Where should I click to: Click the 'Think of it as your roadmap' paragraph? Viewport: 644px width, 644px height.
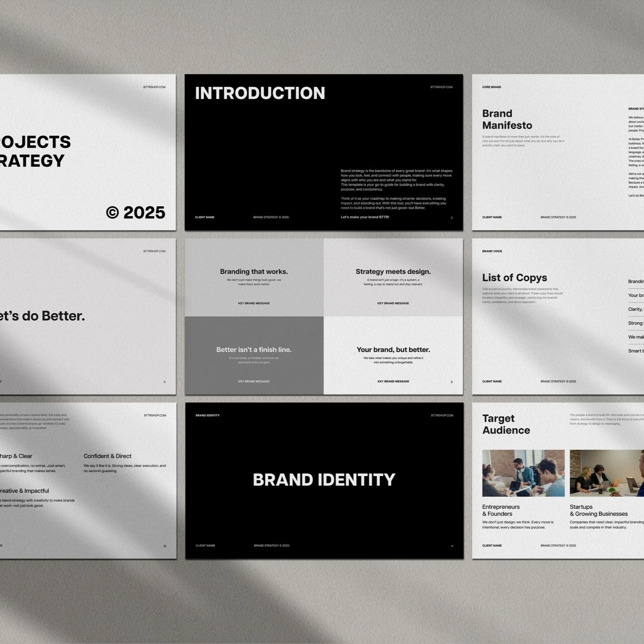[393, 203]
